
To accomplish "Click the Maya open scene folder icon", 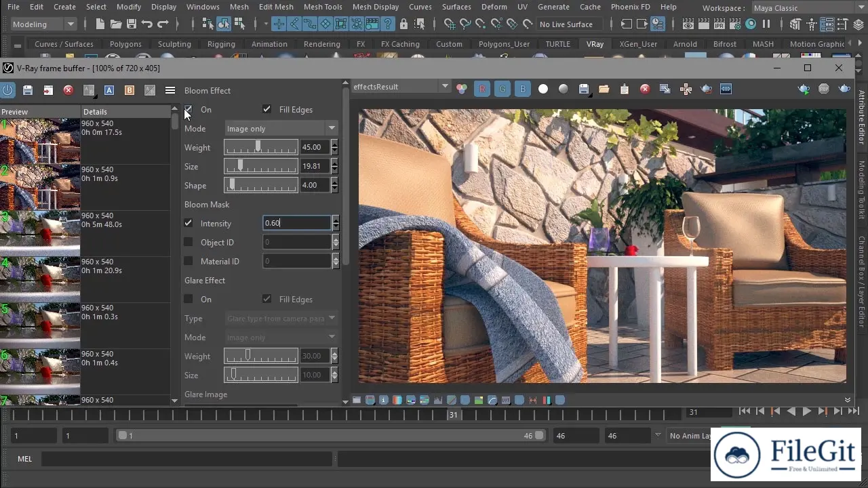I will click(116, 24).
